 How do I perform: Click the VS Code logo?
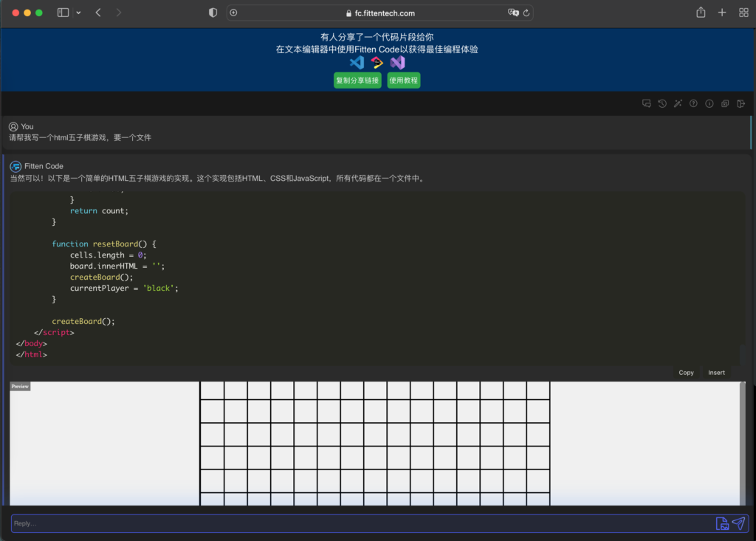357,63
